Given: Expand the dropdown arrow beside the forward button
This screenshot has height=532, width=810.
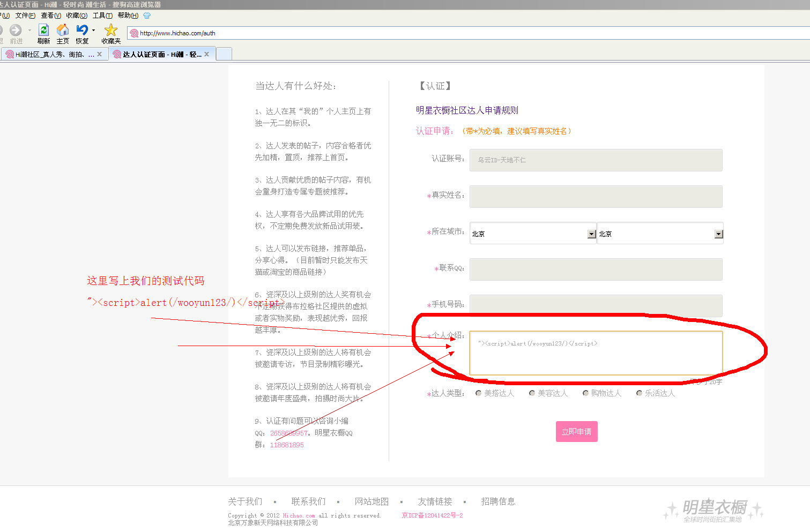Looking at the screenshot, I should [29, 31].
